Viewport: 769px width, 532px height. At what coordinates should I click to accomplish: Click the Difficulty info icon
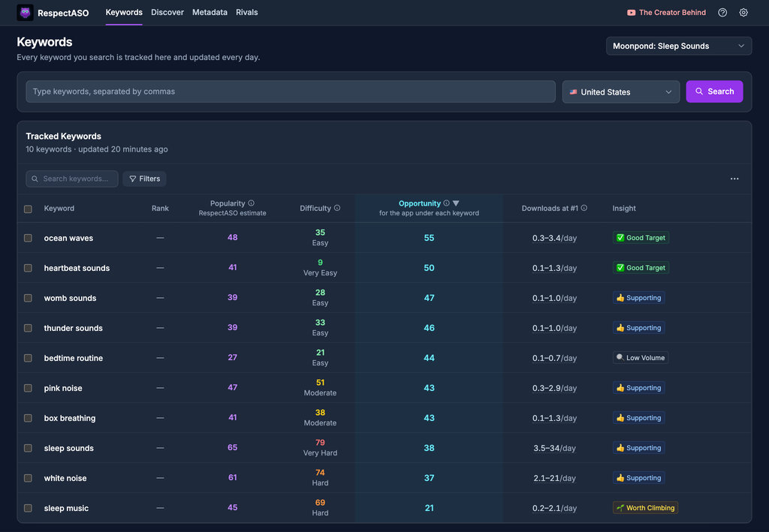(x=337, y=208)
